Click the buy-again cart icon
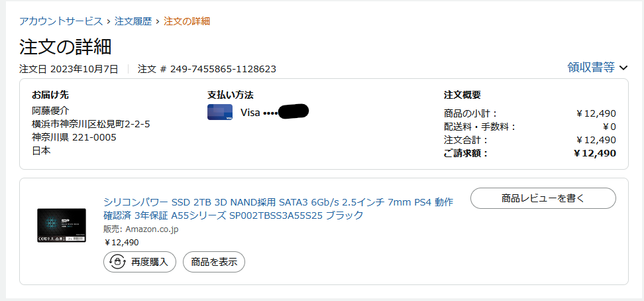This screenshot has height=301, width=644. pyautogui.click(x=117, y=262)
